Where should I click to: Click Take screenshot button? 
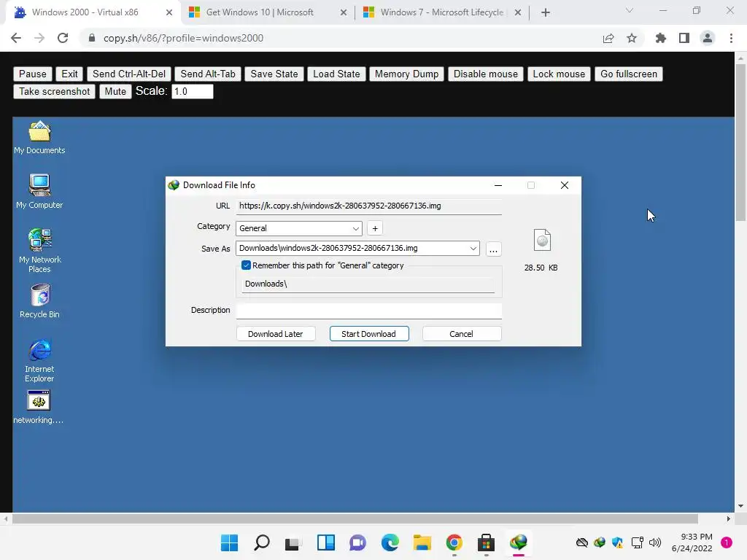point(54,91)
